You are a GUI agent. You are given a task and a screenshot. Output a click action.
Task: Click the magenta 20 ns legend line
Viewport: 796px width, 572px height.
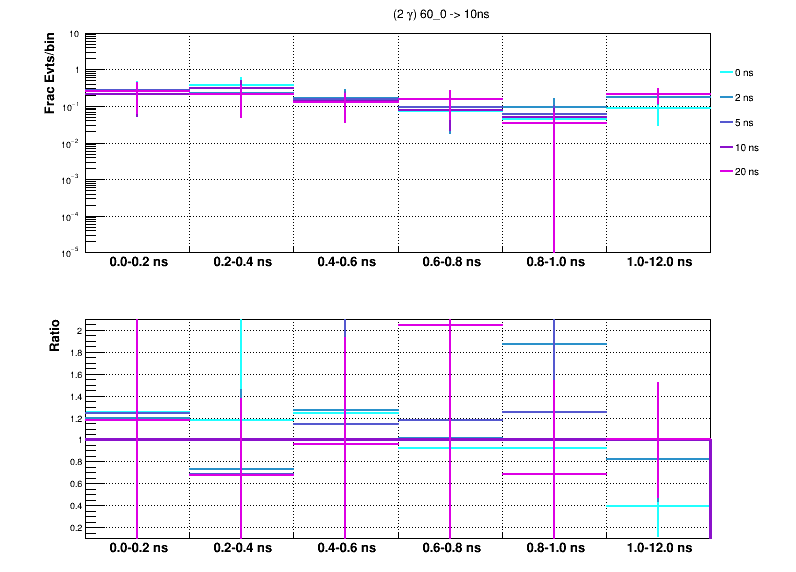(x=727, y=172)
